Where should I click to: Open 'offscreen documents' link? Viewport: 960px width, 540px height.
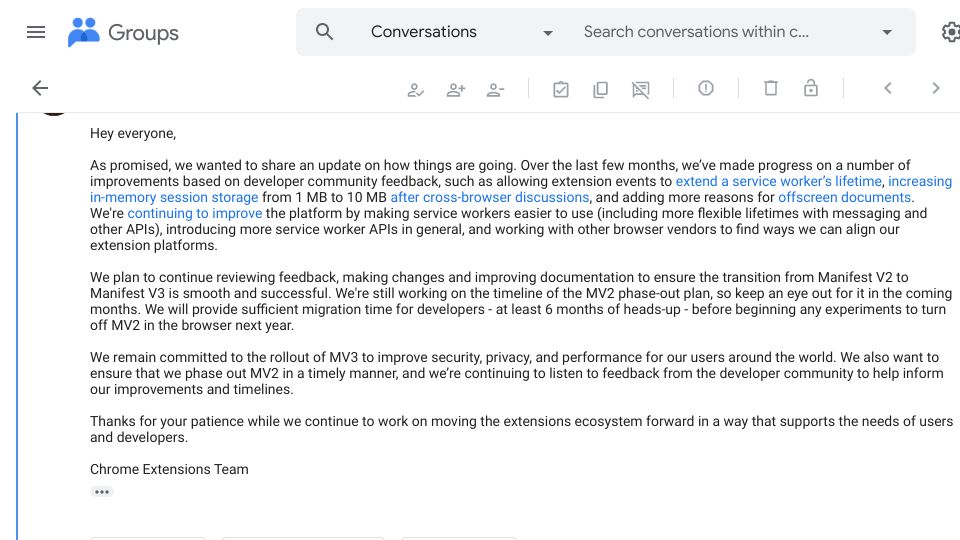[x=844, y=197]
